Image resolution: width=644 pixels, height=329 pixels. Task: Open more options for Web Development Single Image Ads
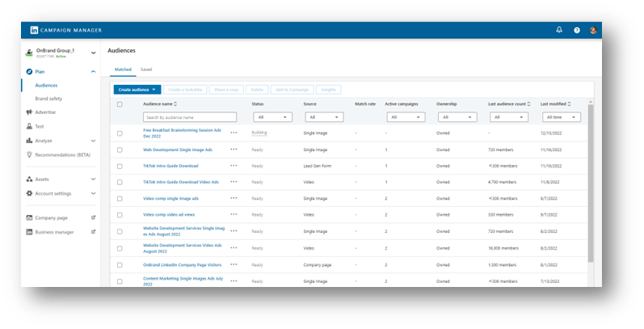(x=234, y=150)
